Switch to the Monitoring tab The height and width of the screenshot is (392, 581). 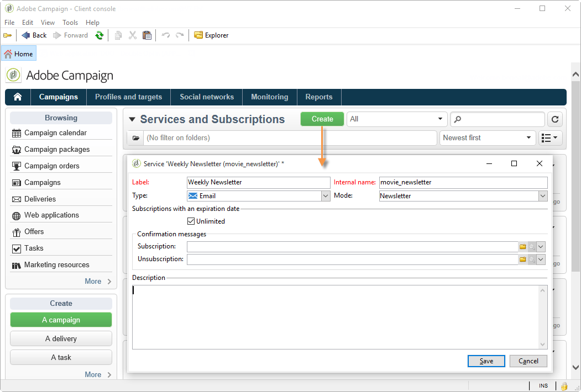(269, 97)
